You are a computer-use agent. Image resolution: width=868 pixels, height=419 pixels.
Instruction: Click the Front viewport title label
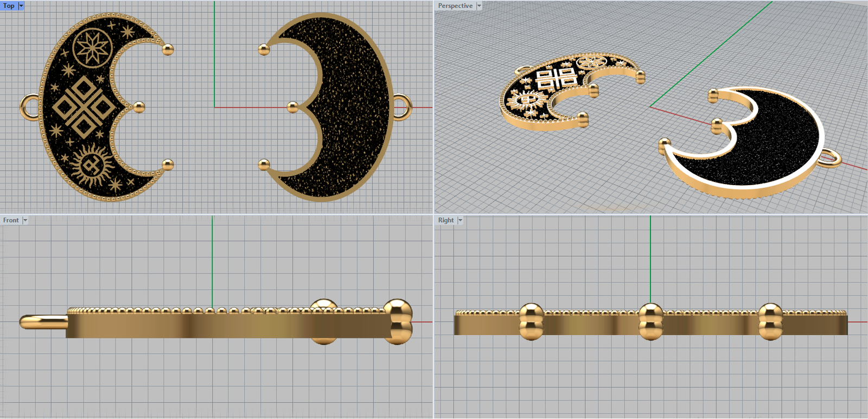tap(11, 220)
